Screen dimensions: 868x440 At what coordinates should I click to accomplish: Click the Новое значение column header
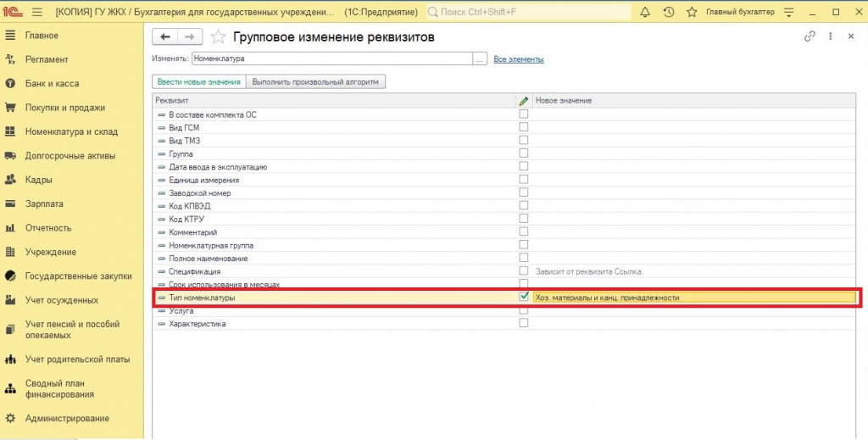coord(693,101)
